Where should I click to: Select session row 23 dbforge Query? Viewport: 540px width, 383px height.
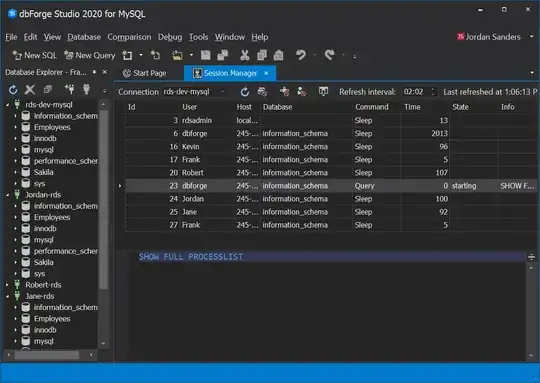coord(331,186)
